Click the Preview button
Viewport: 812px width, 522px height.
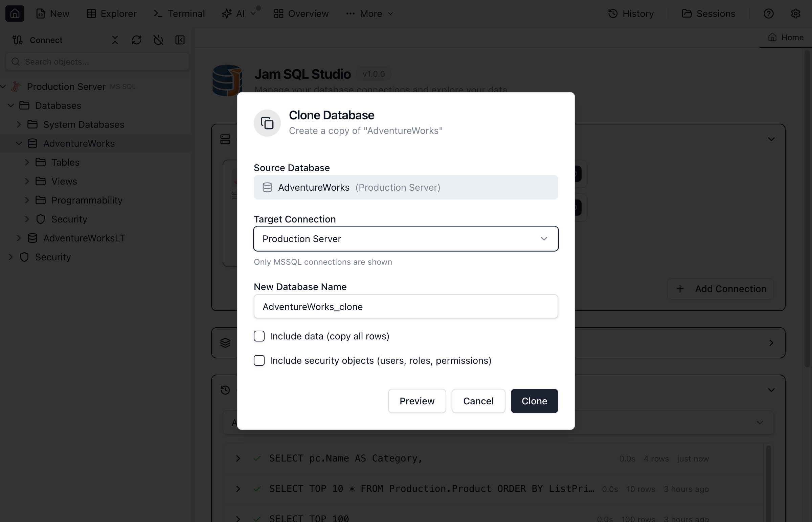(x=417, y=401)
